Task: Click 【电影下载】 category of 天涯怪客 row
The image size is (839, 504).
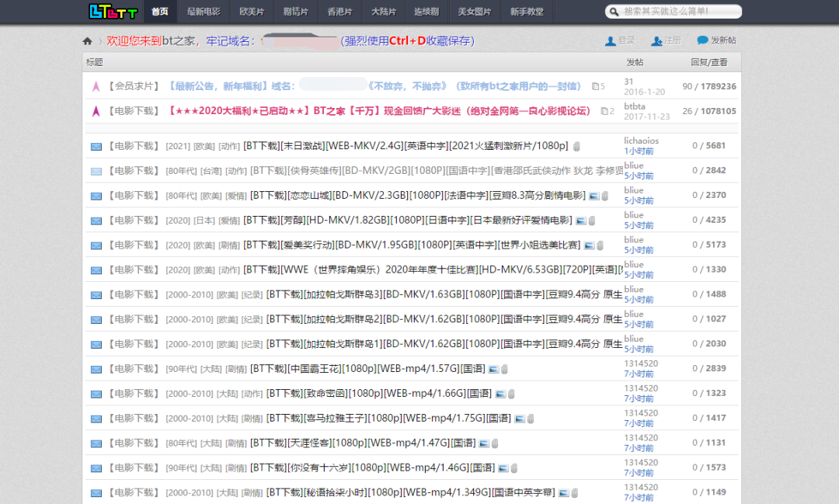Action: pos(134,443)
